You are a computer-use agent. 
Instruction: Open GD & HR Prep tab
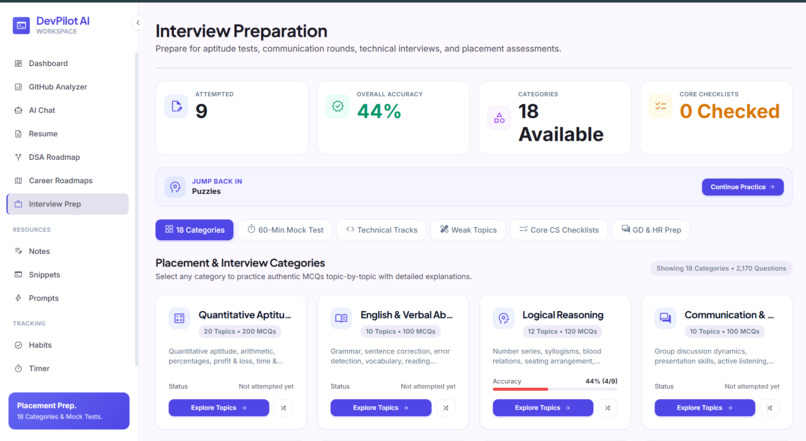click(x=651, y=230)
